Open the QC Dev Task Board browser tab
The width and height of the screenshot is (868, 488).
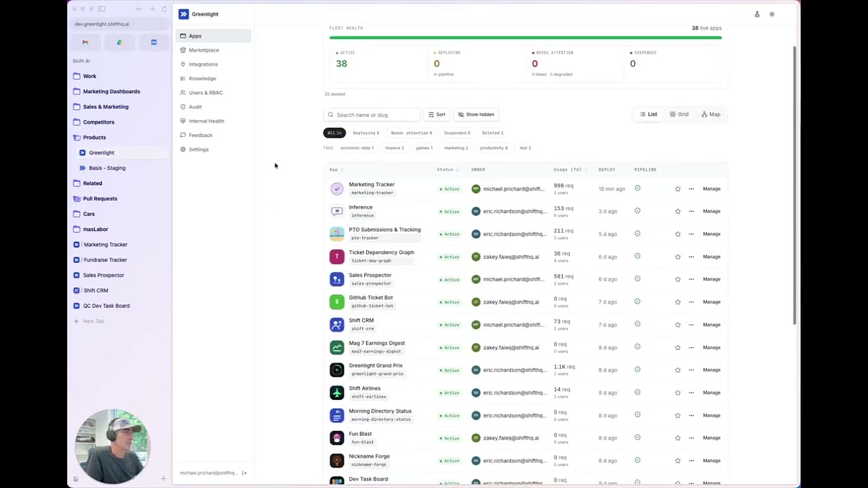[x=106, y=306]
